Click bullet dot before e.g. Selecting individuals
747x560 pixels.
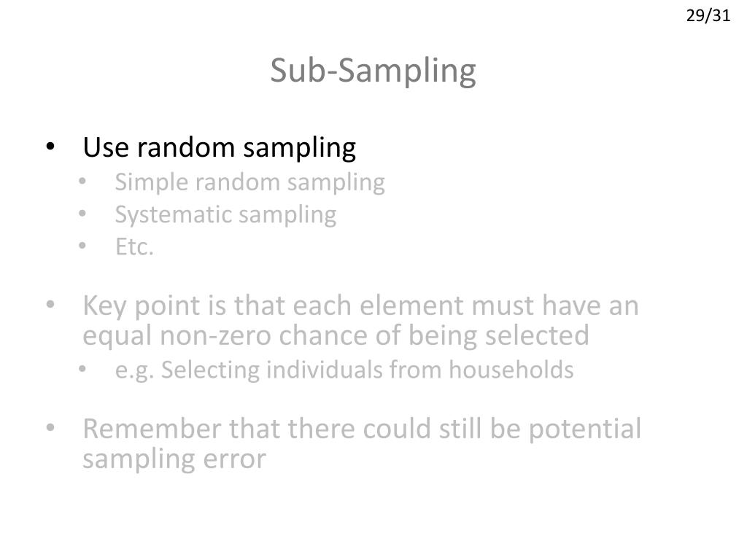[82, 369]
